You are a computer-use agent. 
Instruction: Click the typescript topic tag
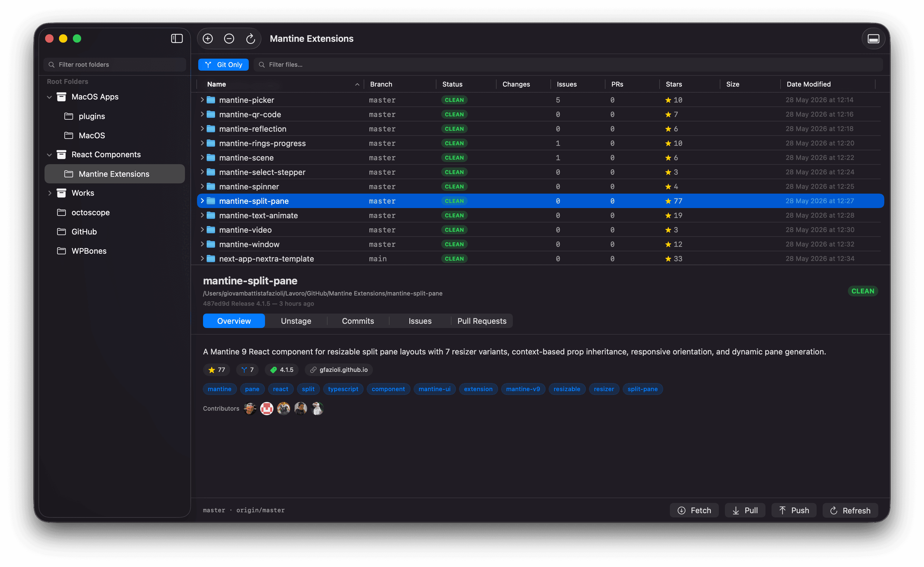click(x=343, y=389)
